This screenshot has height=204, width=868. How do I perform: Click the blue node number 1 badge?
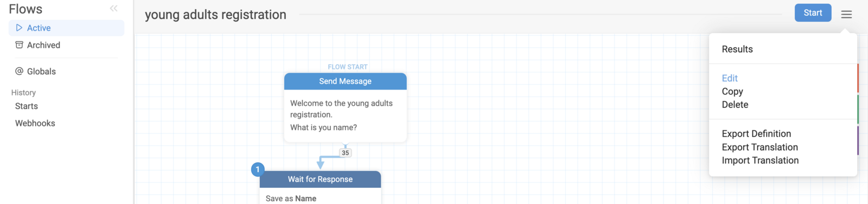coord(258,169)
